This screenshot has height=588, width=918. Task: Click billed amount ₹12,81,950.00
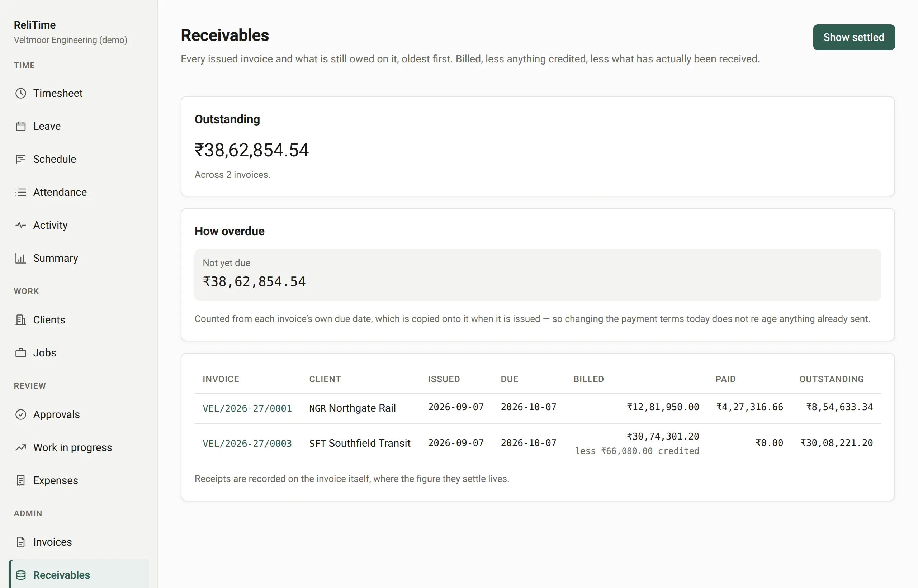point(663,407)
